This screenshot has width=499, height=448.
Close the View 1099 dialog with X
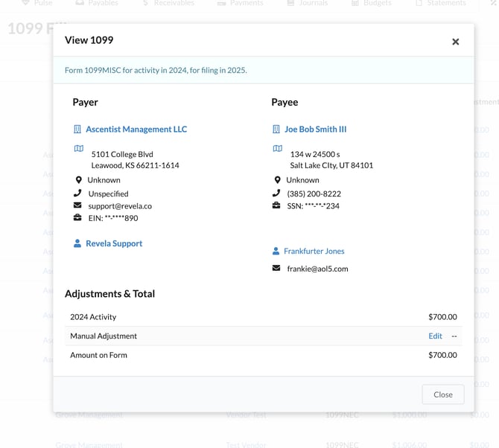point(455,42)
